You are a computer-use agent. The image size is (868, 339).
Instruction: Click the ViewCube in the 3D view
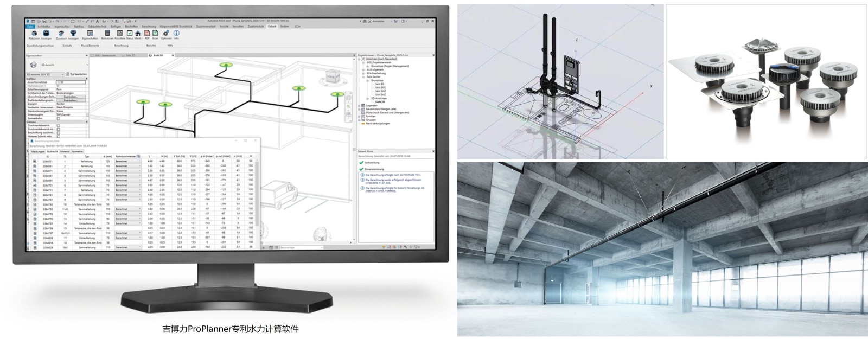pos(330,76)
